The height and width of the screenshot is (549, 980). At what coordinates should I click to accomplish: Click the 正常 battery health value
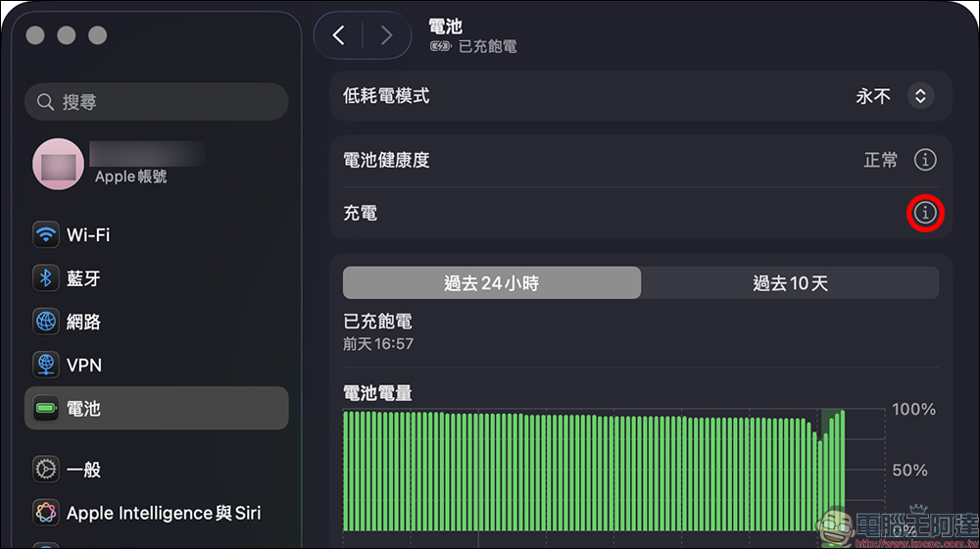880,161
